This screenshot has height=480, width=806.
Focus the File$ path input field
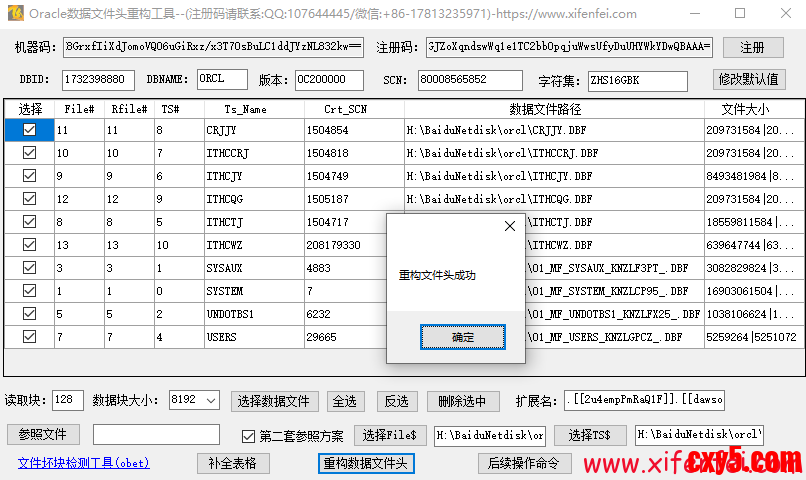(490, 436)
